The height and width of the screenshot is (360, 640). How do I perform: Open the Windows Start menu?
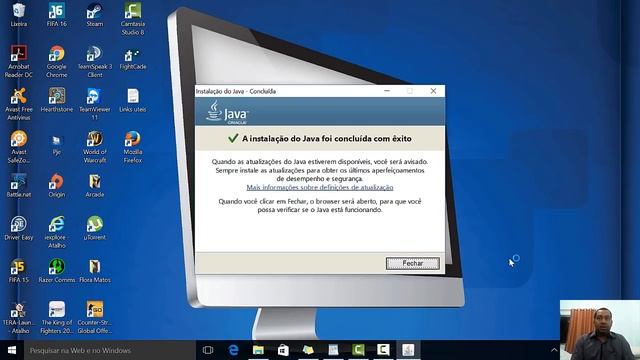pos(12,350)
